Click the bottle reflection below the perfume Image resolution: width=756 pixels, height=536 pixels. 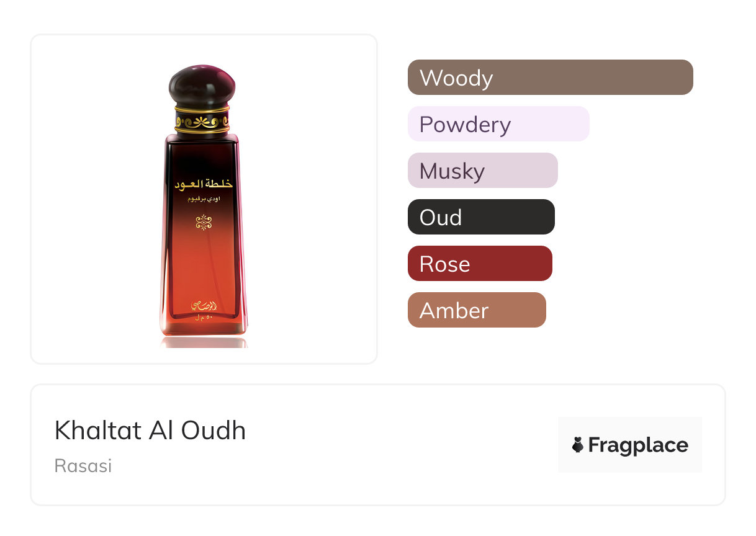[x=204, y=342]
